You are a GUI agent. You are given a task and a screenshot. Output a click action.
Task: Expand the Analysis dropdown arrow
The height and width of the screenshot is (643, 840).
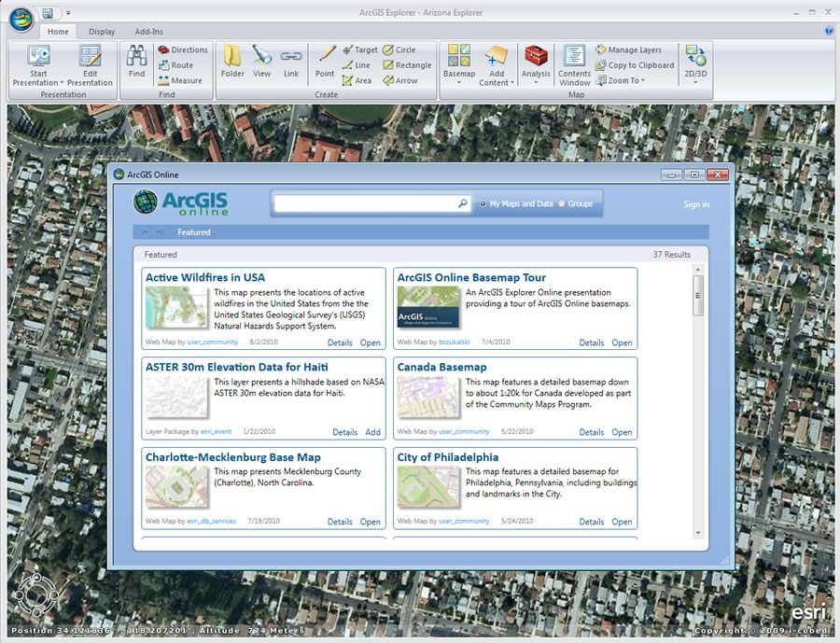pyautogui.click(x=536, y=82)
